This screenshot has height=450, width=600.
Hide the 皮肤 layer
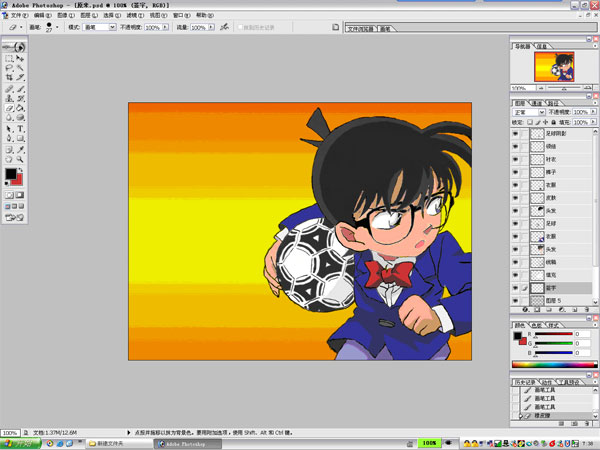[x=515, y=198]
